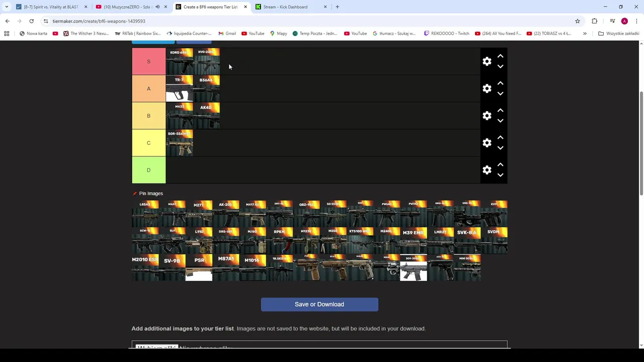Click the orange A tier label

click(148, 88)
